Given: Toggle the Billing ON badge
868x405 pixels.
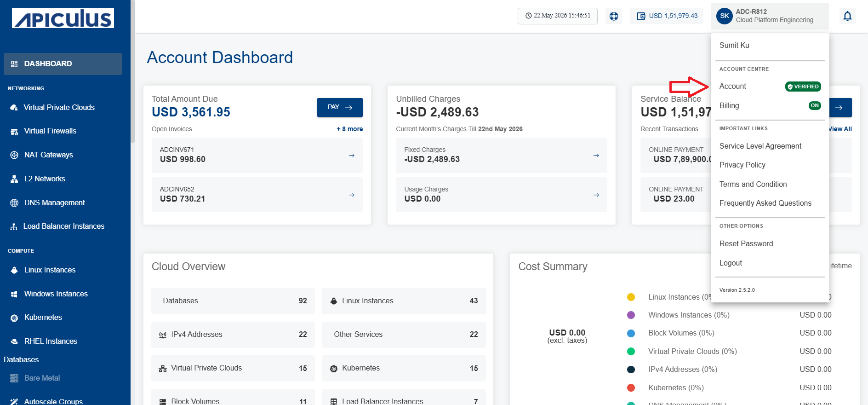Looking at the screenshot, I should coord(815,105).
